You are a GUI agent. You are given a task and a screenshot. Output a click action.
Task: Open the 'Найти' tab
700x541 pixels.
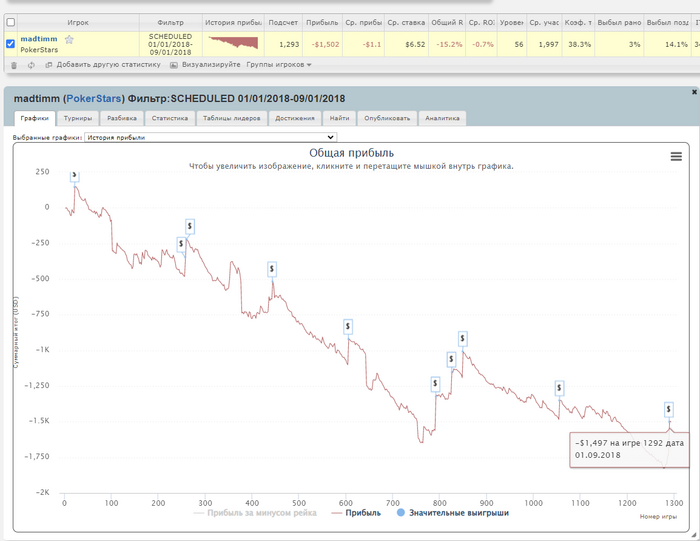[339, 118]
